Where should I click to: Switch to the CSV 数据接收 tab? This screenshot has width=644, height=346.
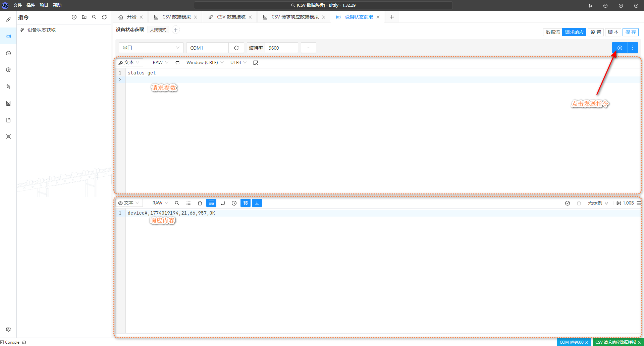coord(231,17)
